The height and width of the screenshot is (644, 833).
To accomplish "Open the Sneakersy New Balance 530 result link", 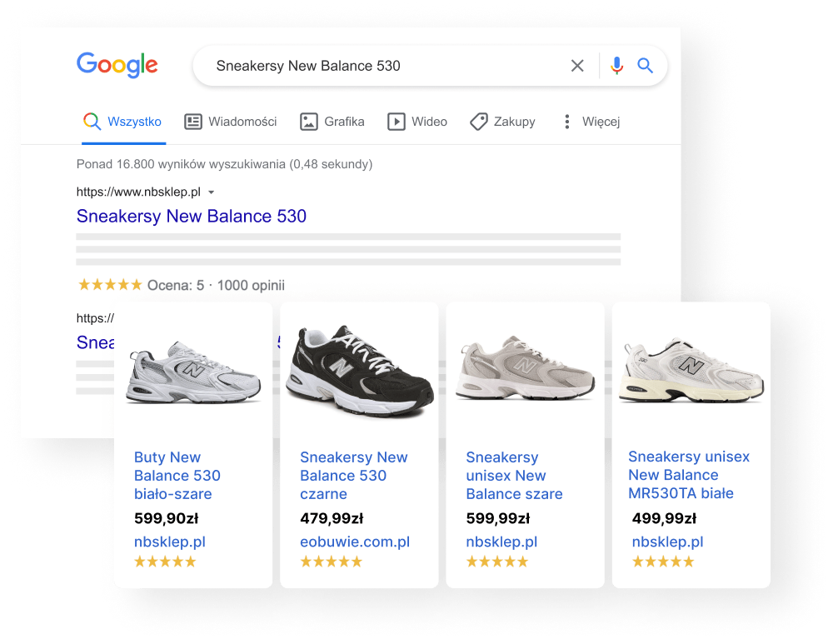I will [192, 217].
